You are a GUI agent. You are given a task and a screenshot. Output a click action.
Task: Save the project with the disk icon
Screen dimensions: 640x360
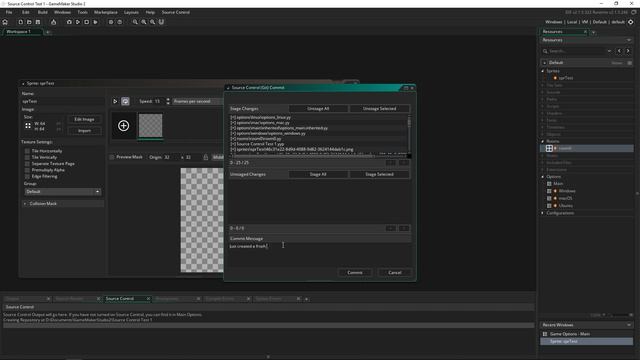38,22
